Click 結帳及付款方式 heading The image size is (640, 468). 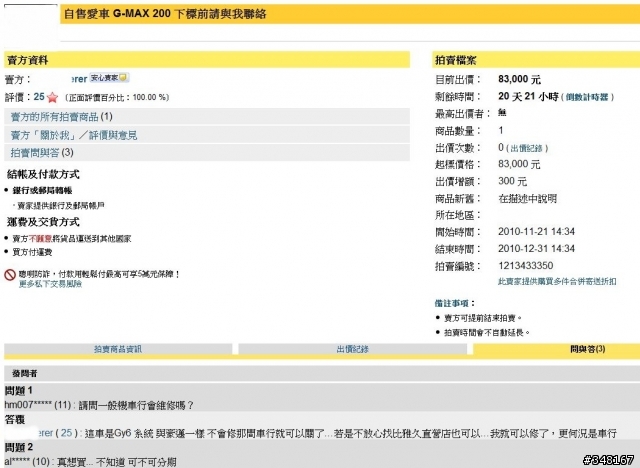43,175
